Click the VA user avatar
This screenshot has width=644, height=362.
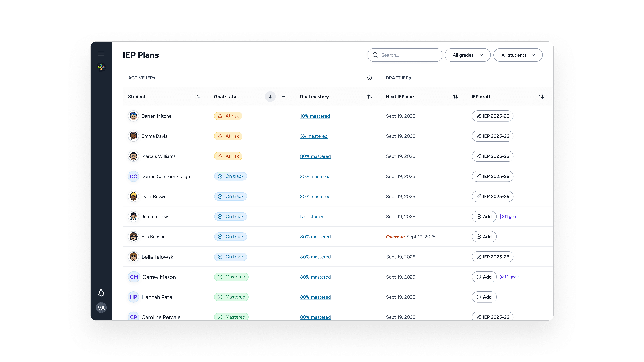[101, 308]
